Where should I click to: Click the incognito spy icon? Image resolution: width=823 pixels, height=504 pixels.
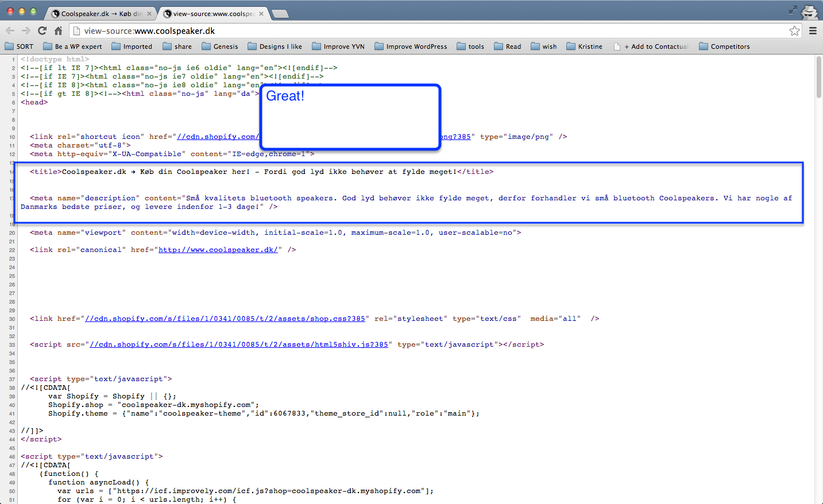click(x=810, y=12)
